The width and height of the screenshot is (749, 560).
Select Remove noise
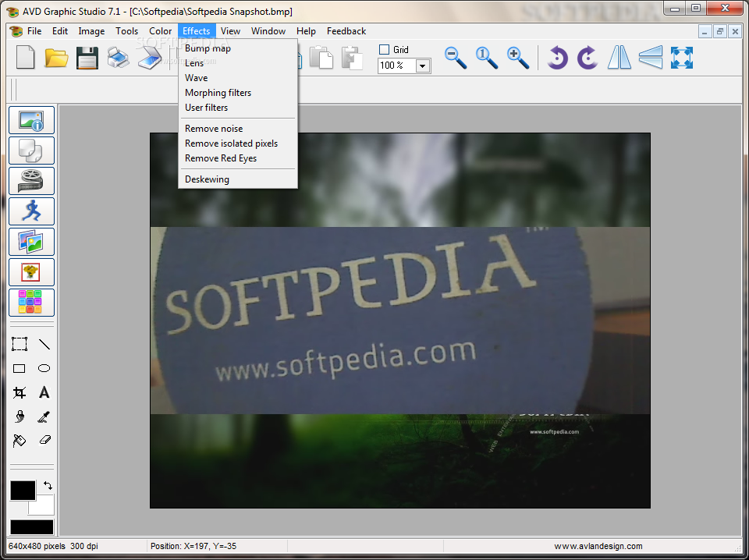point(238,129)
